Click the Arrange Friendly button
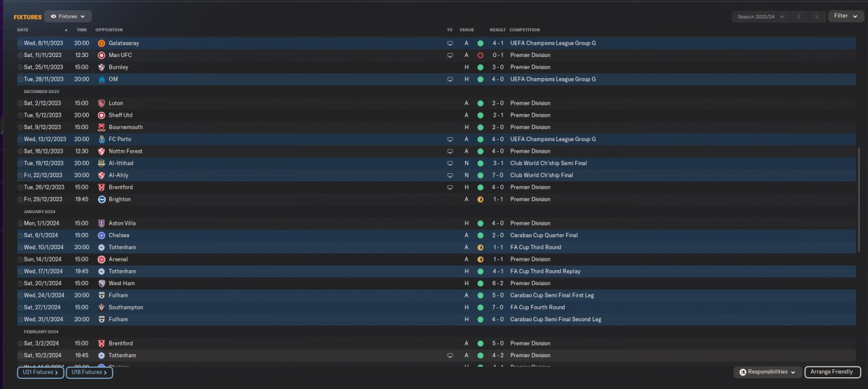868x389 pixels. (832, 372)
